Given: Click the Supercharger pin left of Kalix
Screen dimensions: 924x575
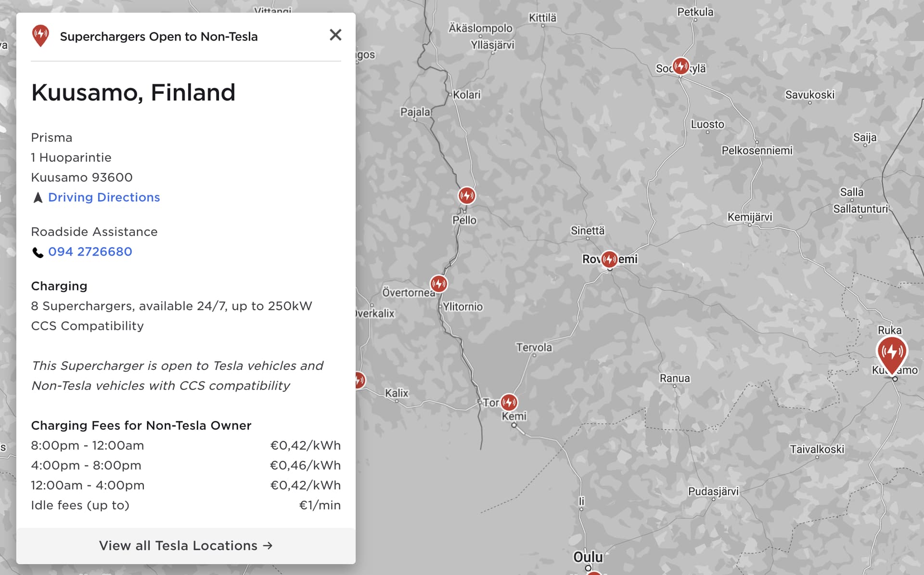Looking at the screenshot, I should point(359,380).
